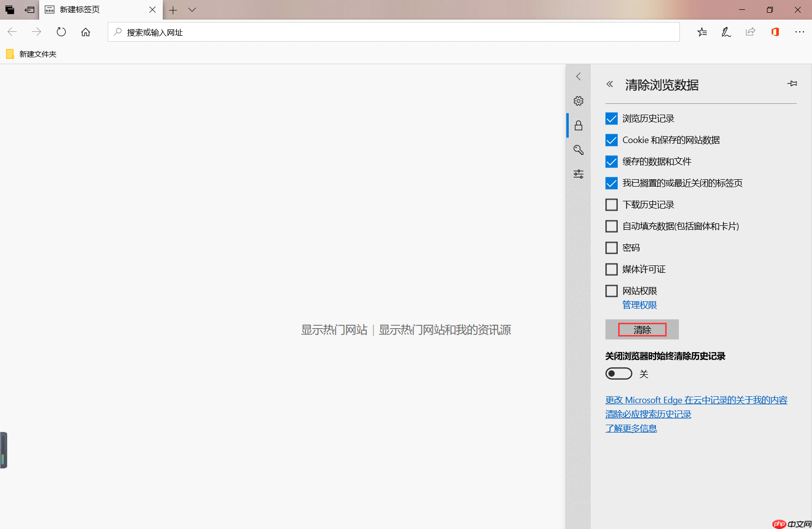Image resolution: width=812 pixels, height=529 pixels.
Task: Select 显示热门网站和我的资讯源 option
Action: [x=445, y=330]
